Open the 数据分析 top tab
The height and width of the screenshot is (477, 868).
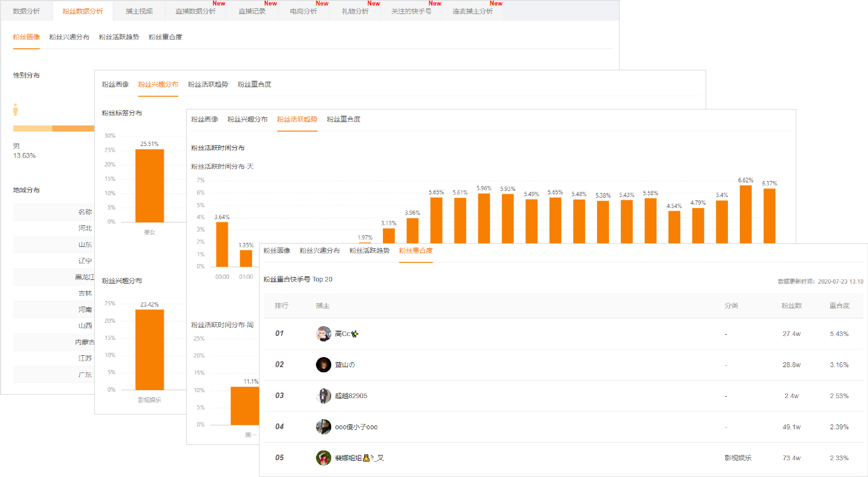coord(26,11)
